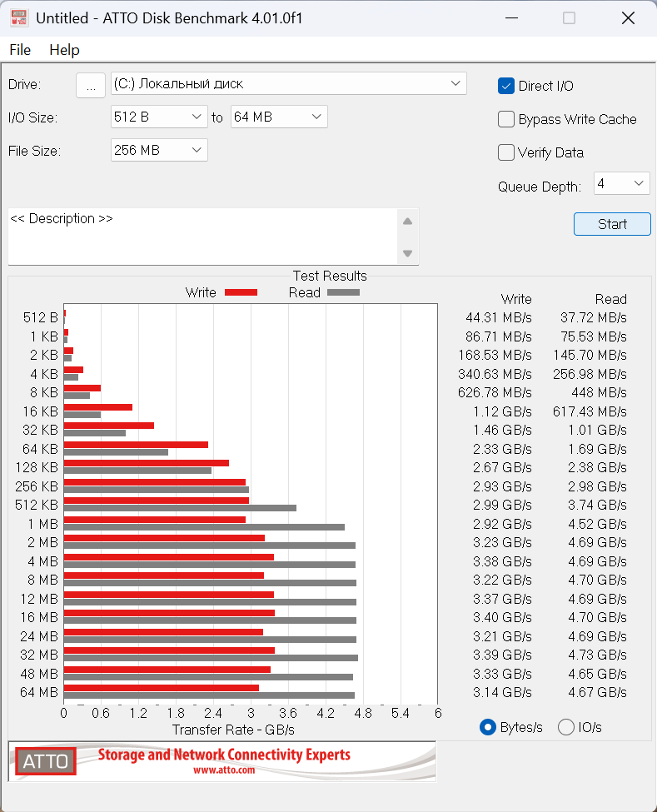This screenshot has width=657, height=812.
Task: Select the IO/s radio button
Action: click(566, 727)
